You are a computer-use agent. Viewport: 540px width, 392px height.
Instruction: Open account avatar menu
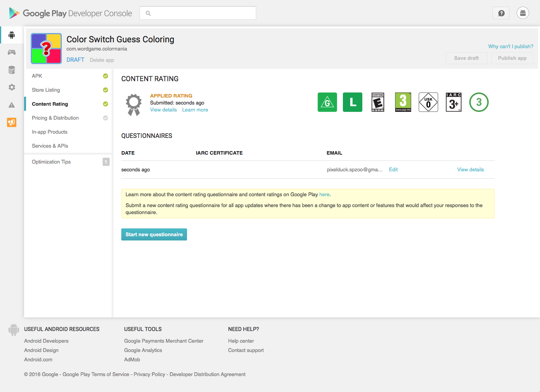tap(523, 13)
